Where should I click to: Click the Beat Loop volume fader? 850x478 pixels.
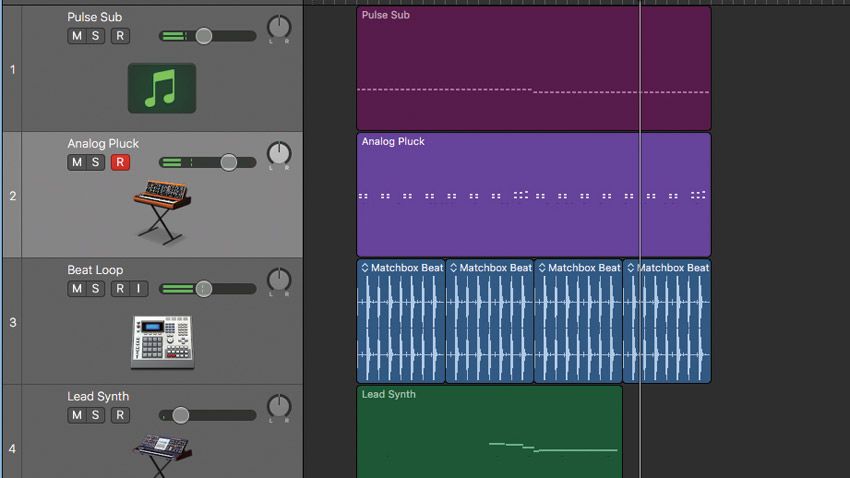tap(204, 288)
